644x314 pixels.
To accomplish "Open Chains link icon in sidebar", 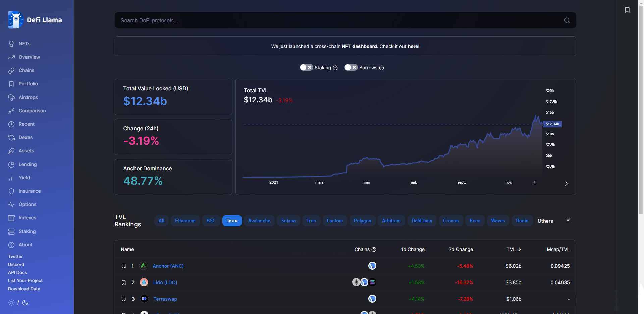I will 11,70.
